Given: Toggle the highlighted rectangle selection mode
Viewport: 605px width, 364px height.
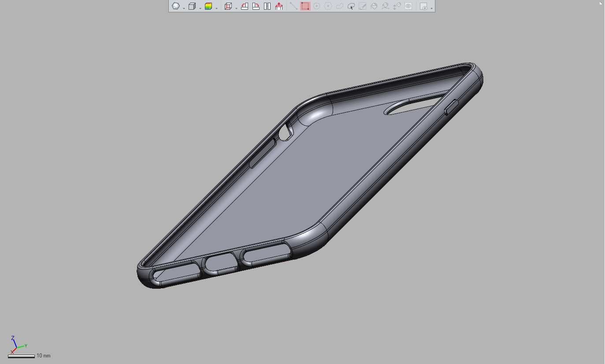Looking at the screenshot, I should pyautogui.click(x=305, y=6).
